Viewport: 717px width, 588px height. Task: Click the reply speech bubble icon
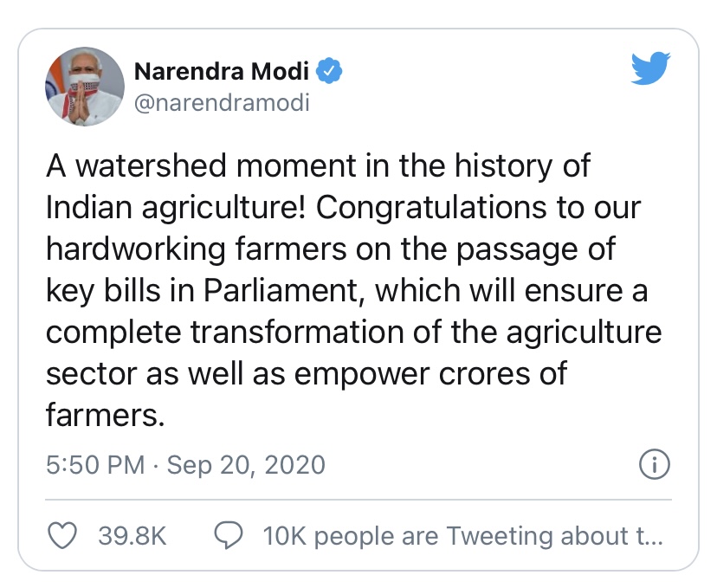227,536
